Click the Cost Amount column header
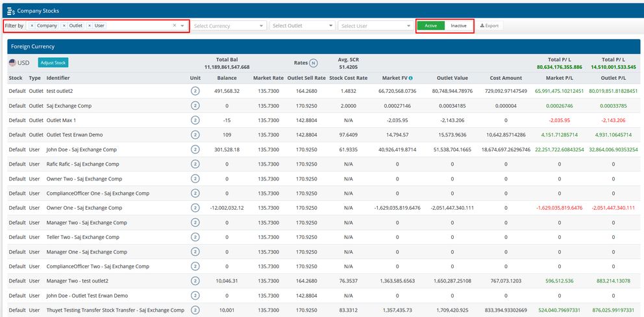The width and height of the screenshot is (644, 317). 506,78
